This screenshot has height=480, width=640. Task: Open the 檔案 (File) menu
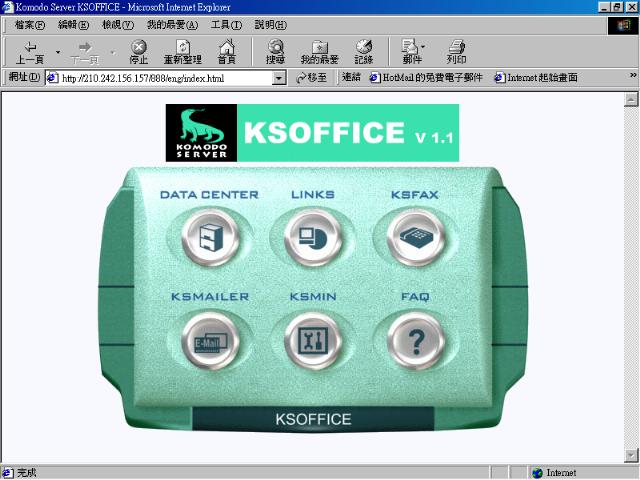(30, 24)
